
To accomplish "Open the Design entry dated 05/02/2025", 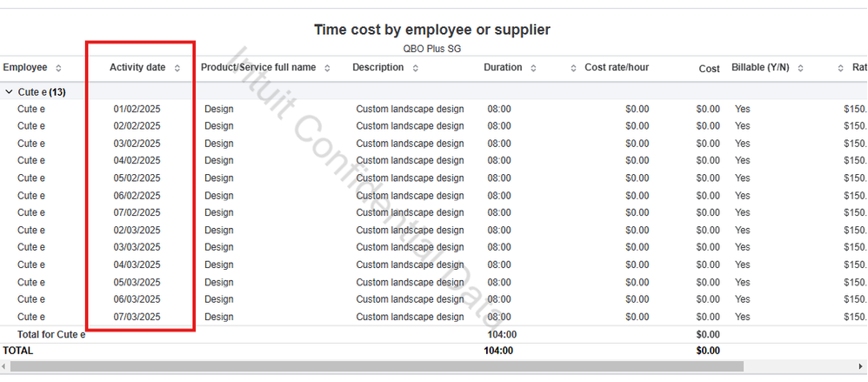I will point(219,178).
